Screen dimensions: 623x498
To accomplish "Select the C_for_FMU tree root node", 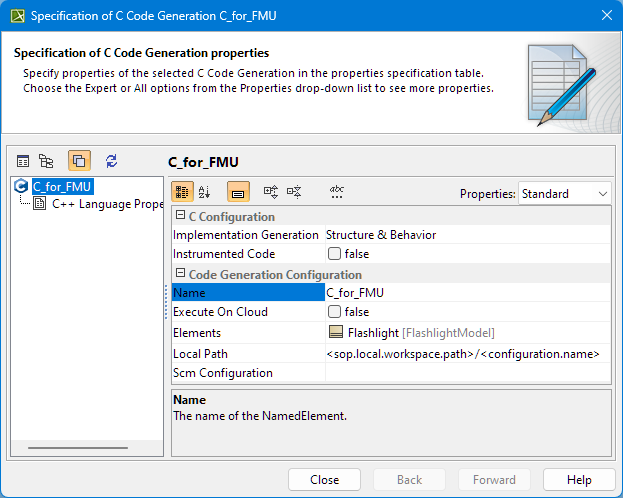I will pos(62,186).
